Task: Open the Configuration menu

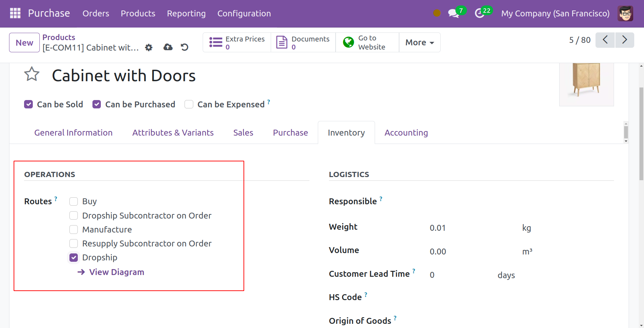Action: tap(244, 14)
